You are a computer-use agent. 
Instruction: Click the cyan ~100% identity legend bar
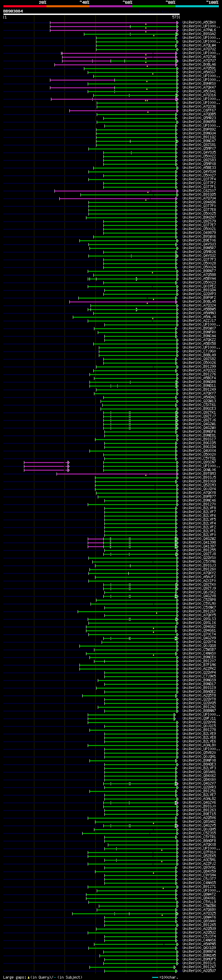coord(197,6)
